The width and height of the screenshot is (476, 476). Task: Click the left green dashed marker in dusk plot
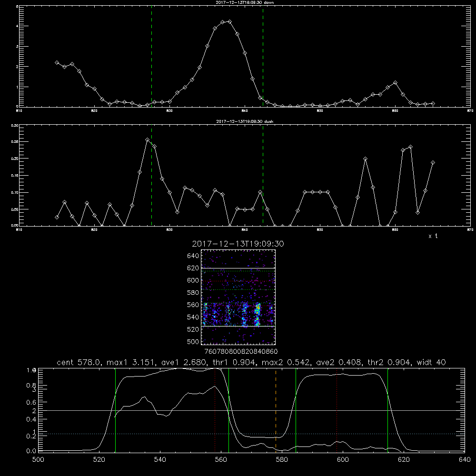pos(151,175)
